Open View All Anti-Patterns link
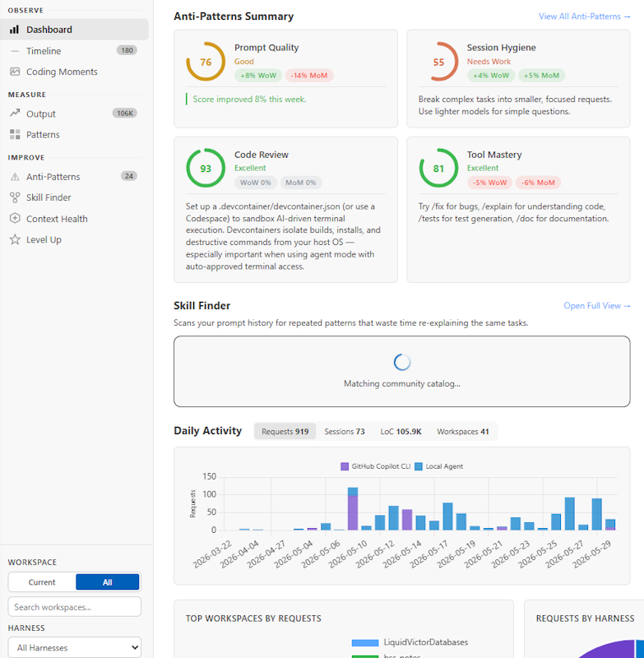The height and width of the screenshot is (658, 644). click(x=585, y=16)
